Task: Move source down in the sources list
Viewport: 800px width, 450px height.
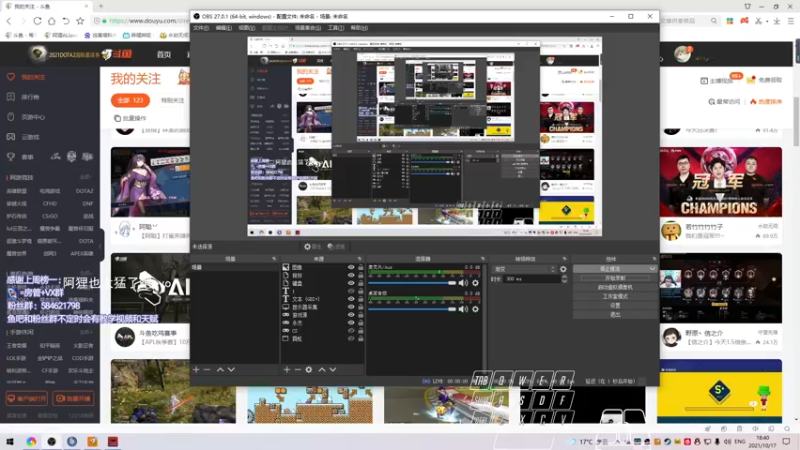Action: coord(333,369)
